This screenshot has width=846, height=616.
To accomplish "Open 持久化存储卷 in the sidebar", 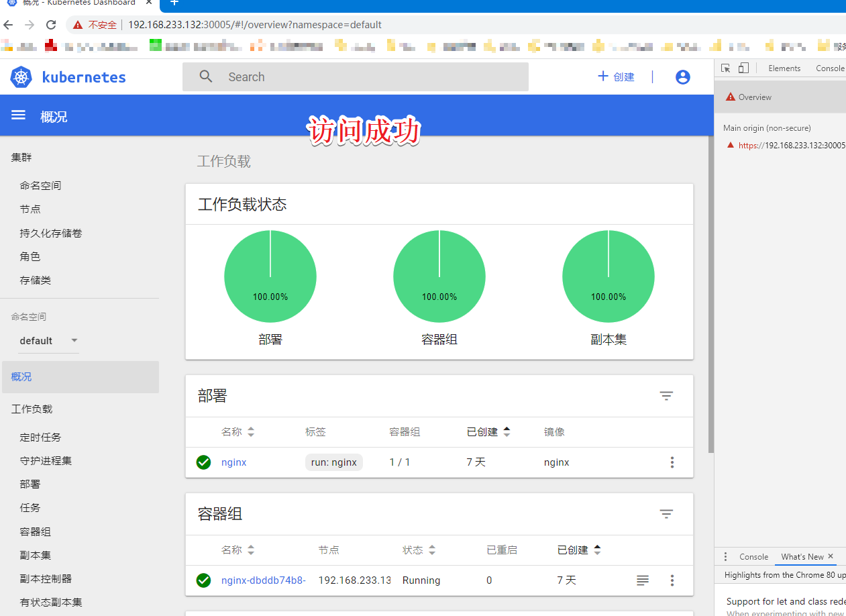I will click(51, 234).
